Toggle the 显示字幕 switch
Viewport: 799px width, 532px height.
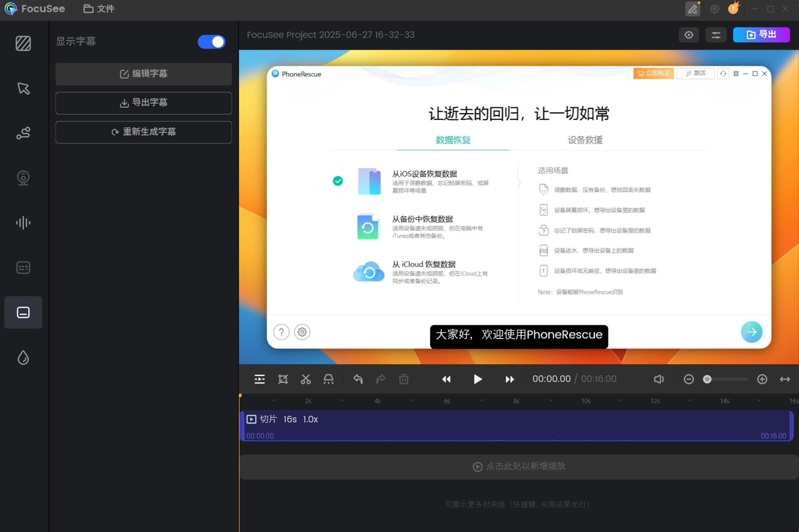211,42
